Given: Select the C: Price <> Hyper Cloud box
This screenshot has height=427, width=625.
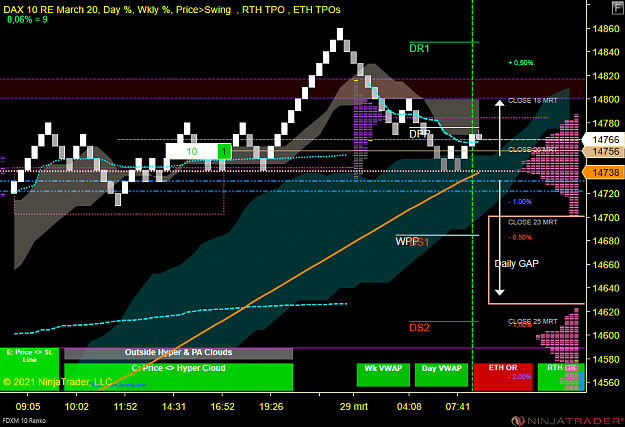Looking at the screenshot, I should [x=178, y=376].
